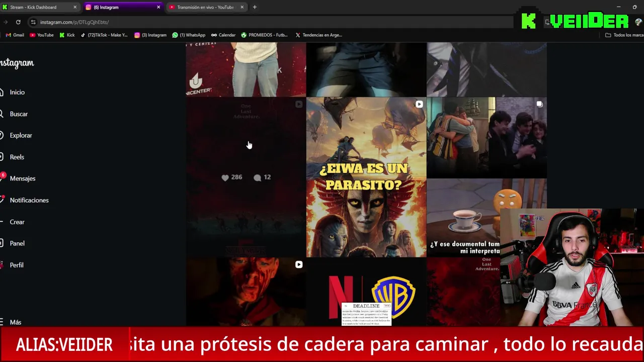Viewport: 644px width, 362px height.
Task: Restore the browser window size
Action: [635, 7]
